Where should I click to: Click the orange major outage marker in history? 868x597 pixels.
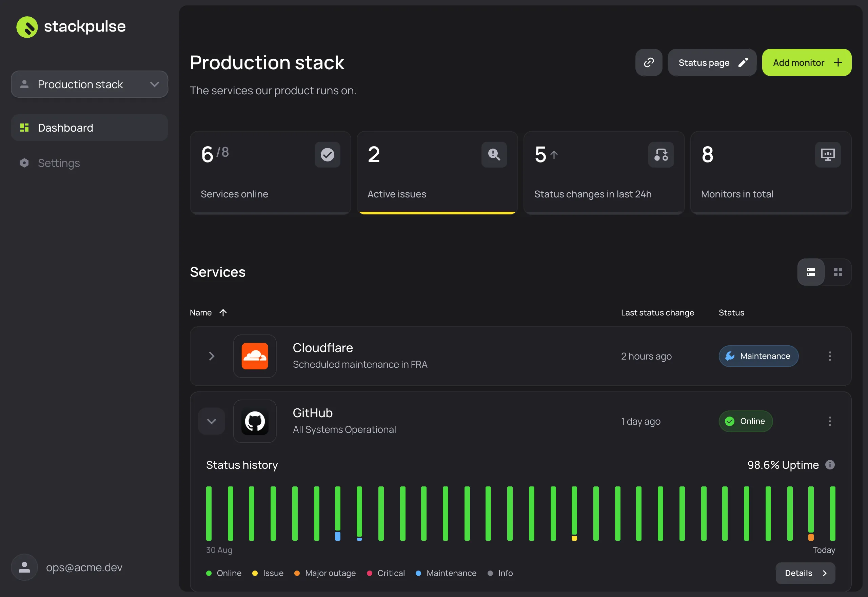[x=810, y=537]
